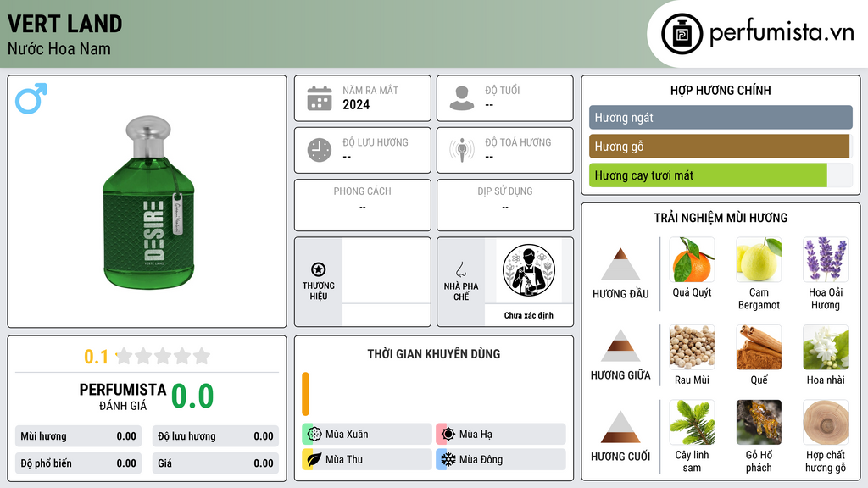The height and width of the screenshot is (488, 868).
Task: Click the Hương gỗ accord bar
Action: point(719,147)
